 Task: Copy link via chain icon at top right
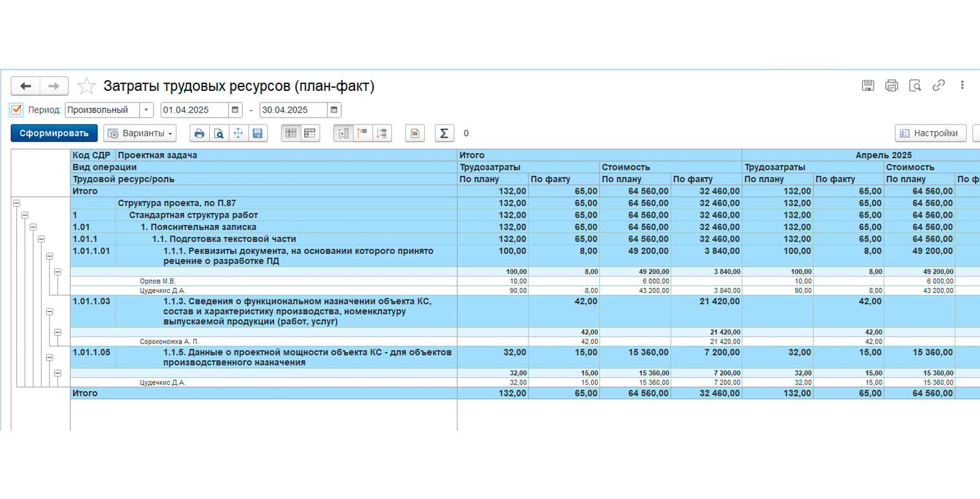pos(938,85)
